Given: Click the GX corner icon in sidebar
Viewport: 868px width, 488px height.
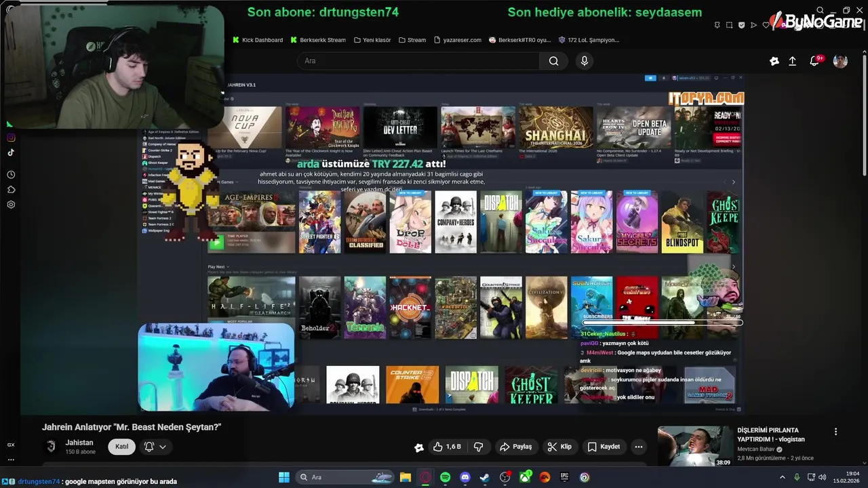Looking at the screenshot, I should pyautogui.click(x=11, y=445).
